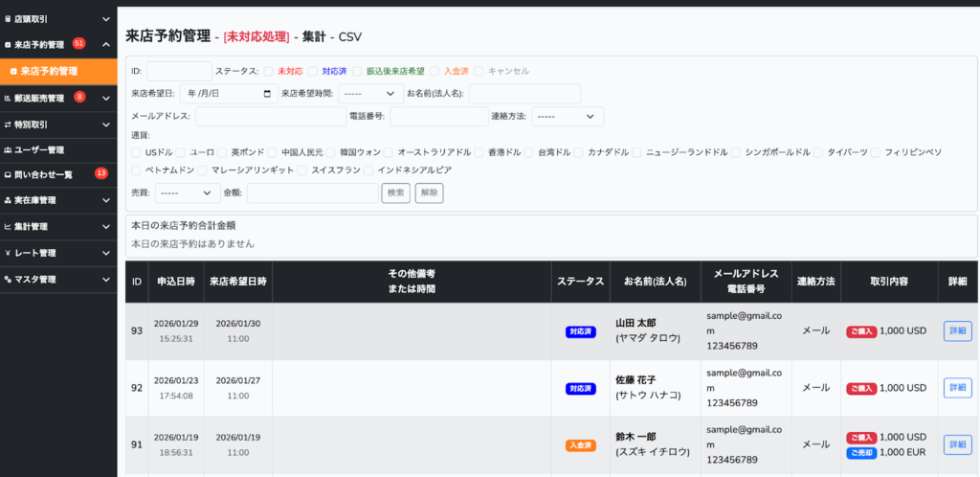Click the メールアドレス input field
980x477 pixels.
(270, 117)
